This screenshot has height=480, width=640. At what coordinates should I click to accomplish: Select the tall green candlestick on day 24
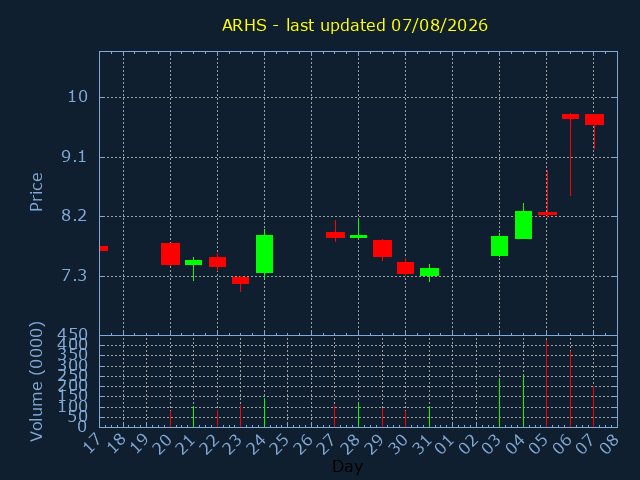[264, 254]
